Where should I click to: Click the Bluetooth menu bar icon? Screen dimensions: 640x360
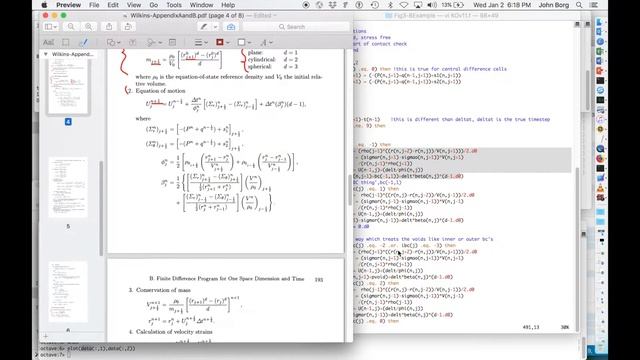click(390, 5)
